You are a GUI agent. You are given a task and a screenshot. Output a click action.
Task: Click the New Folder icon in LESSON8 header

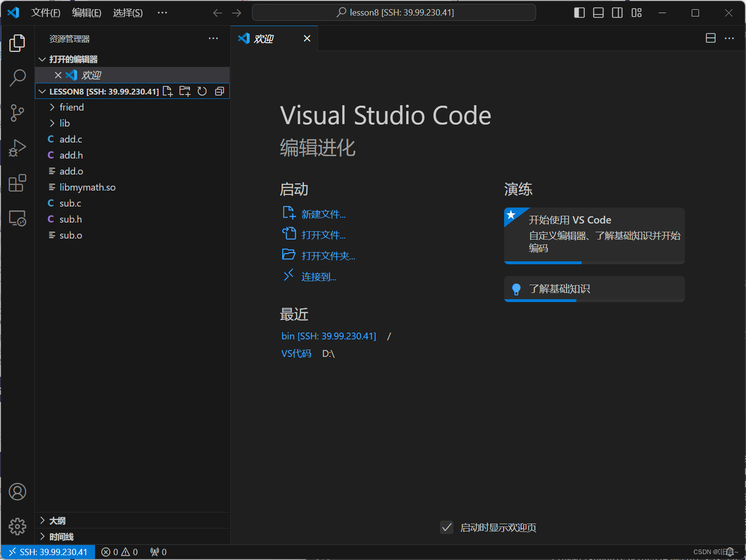point(185,91)
